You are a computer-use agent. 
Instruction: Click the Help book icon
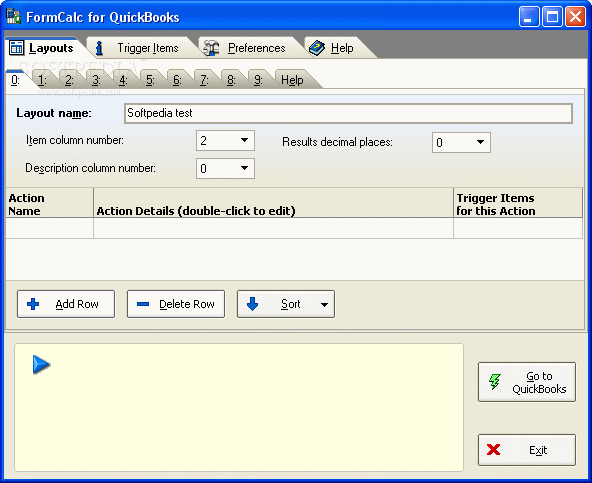(x=317, y=48)
